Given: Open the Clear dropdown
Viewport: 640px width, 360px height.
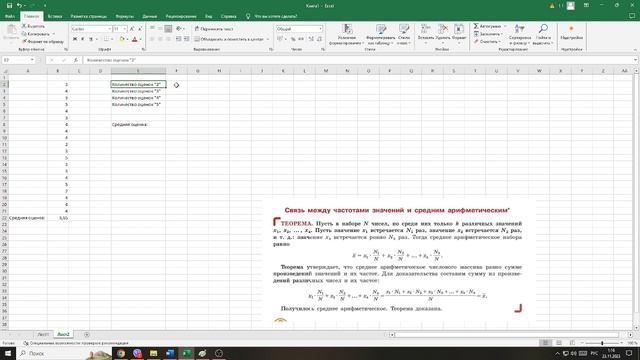Looking at the screenshot, I should coord(487,41).
